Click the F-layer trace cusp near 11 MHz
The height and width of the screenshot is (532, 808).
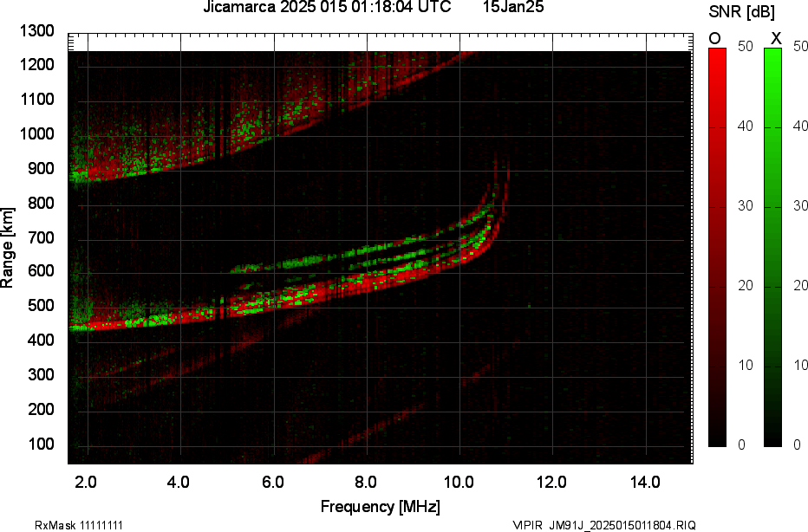[x=503, y=196]
